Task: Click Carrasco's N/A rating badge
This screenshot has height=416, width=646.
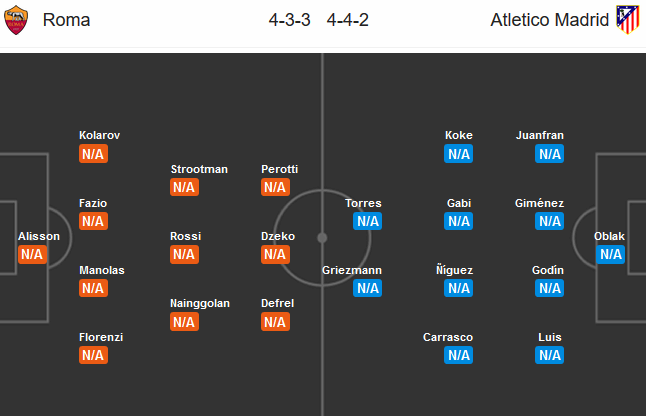Action: [x=459, y=355]
